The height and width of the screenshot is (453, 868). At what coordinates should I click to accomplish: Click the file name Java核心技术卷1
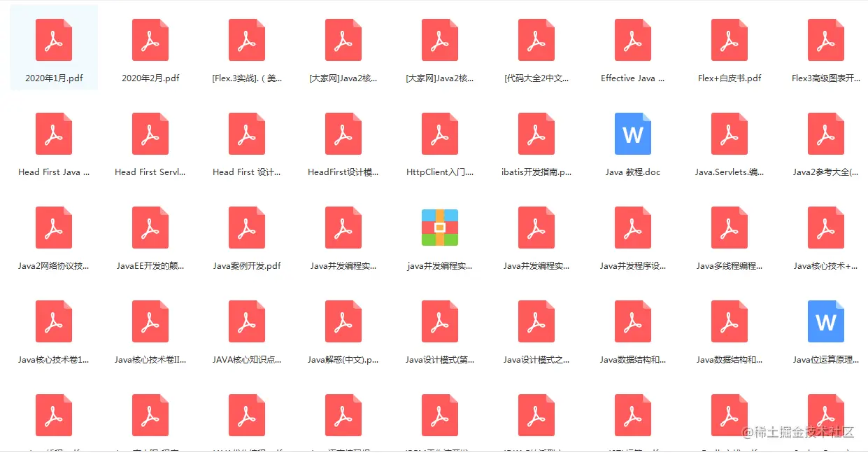pyautogui.click(x=54, y=360)
